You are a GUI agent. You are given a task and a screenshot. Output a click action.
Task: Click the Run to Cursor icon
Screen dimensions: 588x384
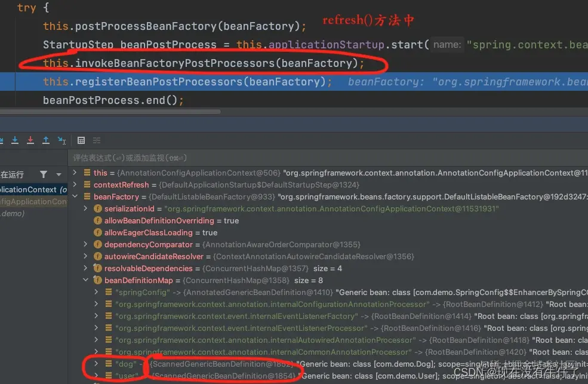(61, 140)
